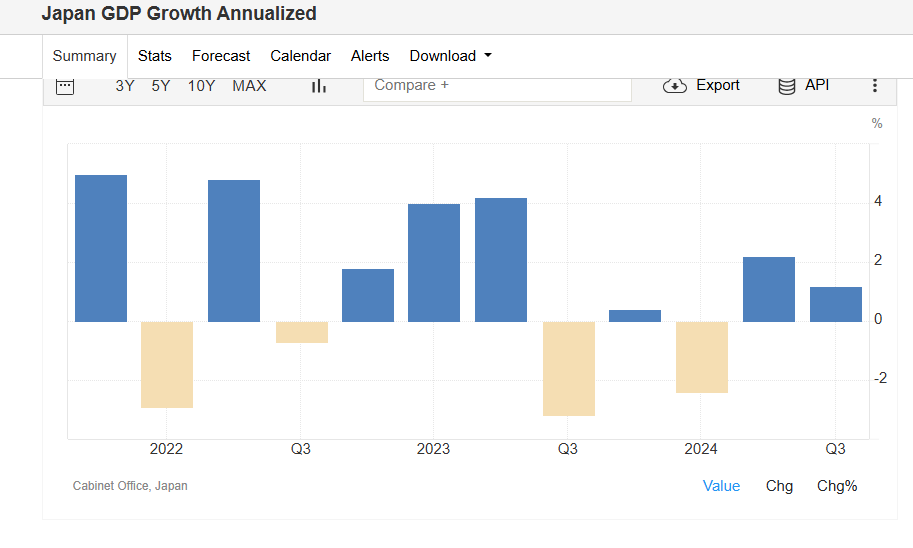
Task: Switch chart display to Chg%
Action: tap(837, 486)
